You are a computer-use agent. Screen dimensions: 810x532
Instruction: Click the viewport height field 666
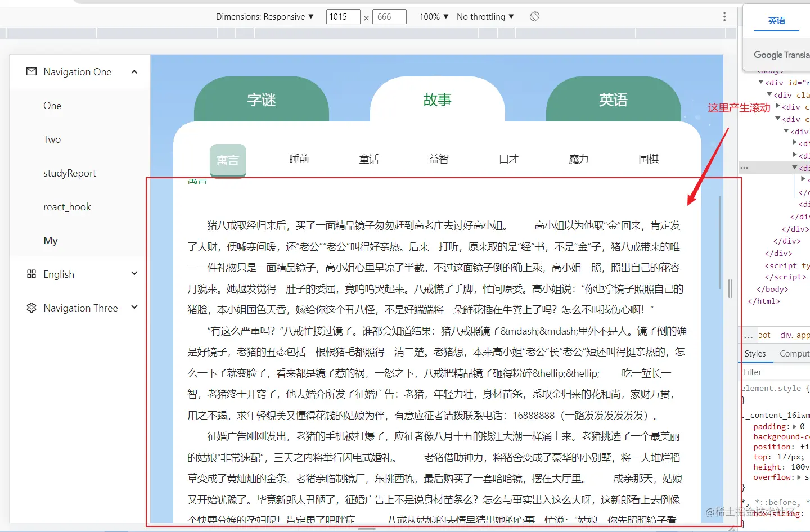coord(389,16)
